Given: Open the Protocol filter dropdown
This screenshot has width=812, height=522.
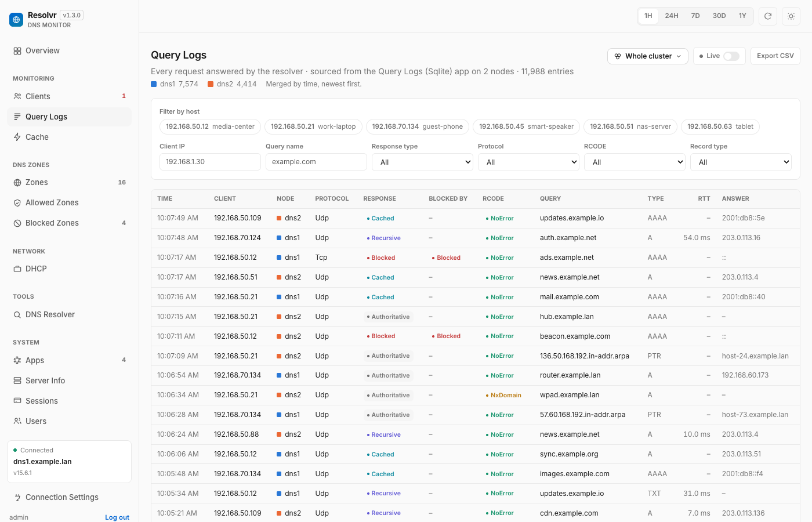Looking at the screenshot, I should tap(528, 162).
